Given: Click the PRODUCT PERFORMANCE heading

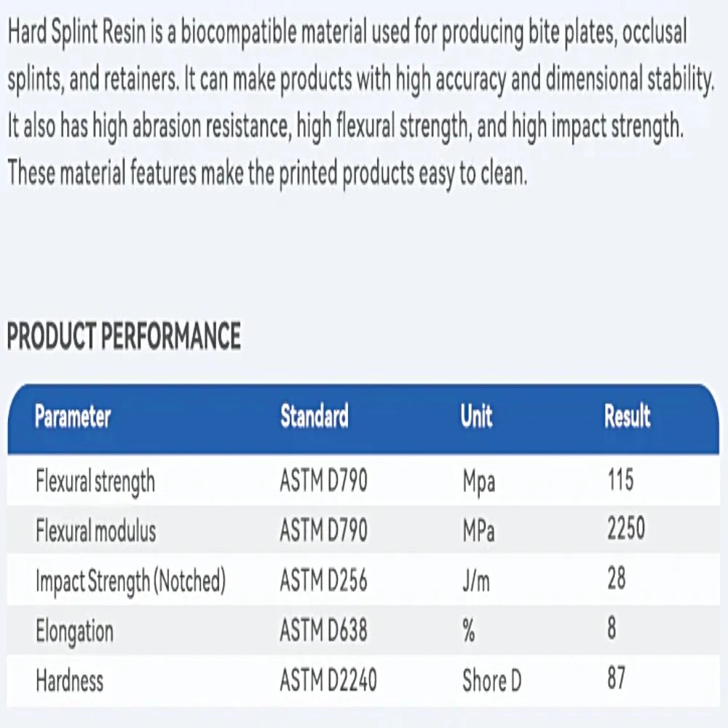Looking at the screenshot, I should (x=124, y=336).
